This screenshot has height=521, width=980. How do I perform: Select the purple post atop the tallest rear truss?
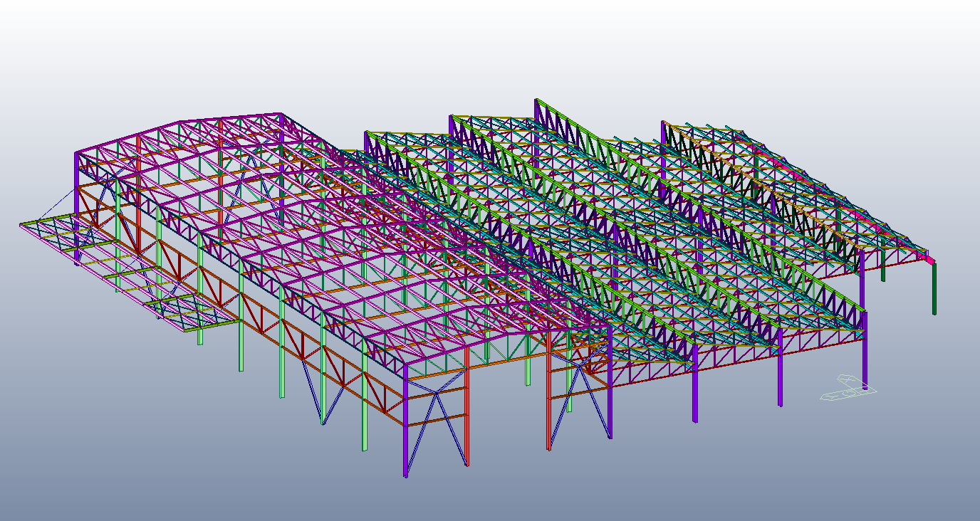[537, 111]
